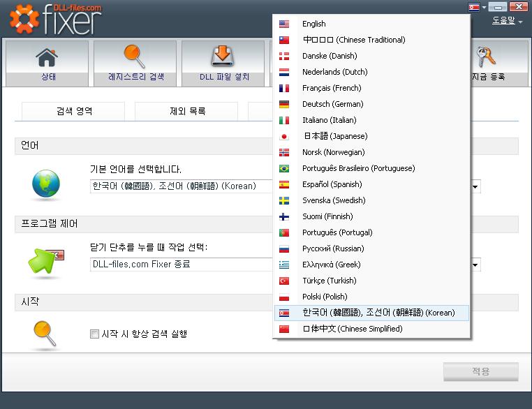Click the Polish flag icon
Screen dimensions: 532x409
(284, 297)
